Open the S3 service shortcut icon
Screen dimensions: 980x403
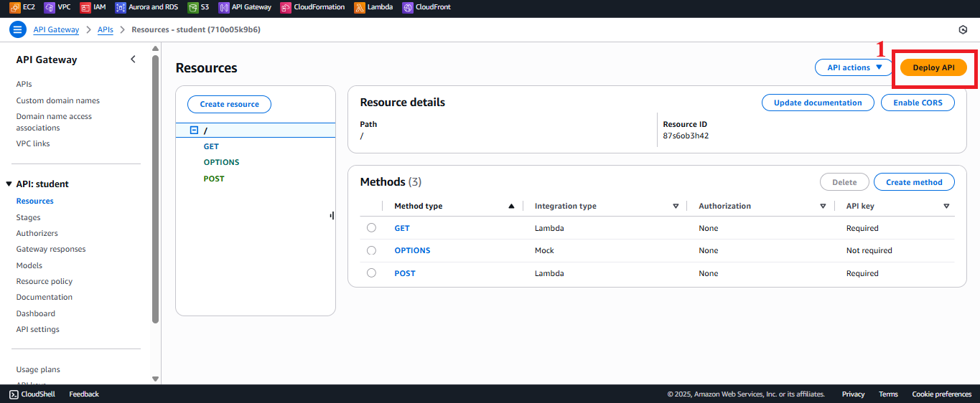tap(192, 8)
